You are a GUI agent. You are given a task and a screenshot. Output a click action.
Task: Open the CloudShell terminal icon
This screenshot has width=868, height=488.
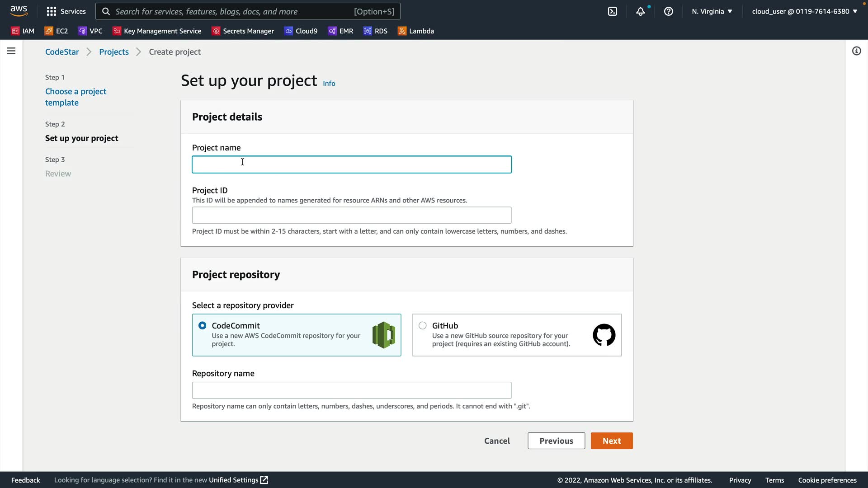[x=612, y=11]
